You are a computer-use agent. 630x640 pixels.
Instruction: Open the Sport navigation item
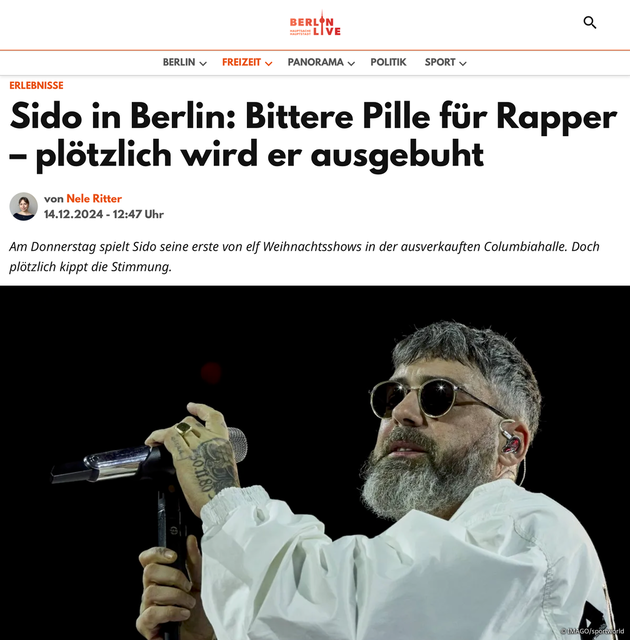tap(440, 62)
